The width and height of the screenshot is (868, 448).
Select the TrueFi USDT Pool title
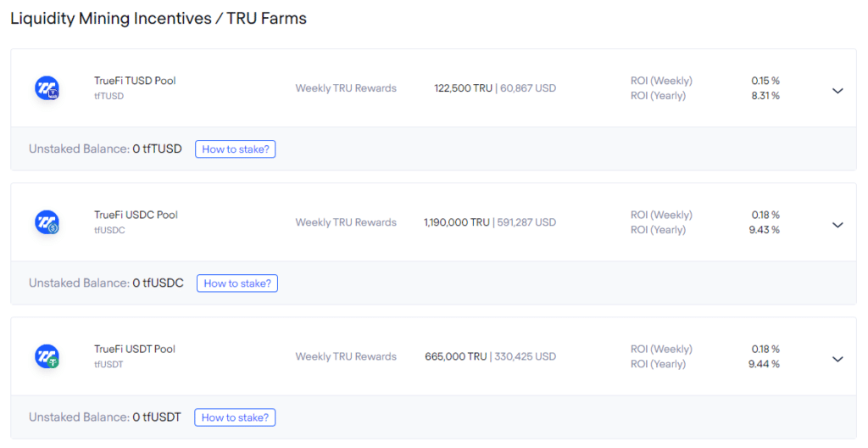[135, 349]
